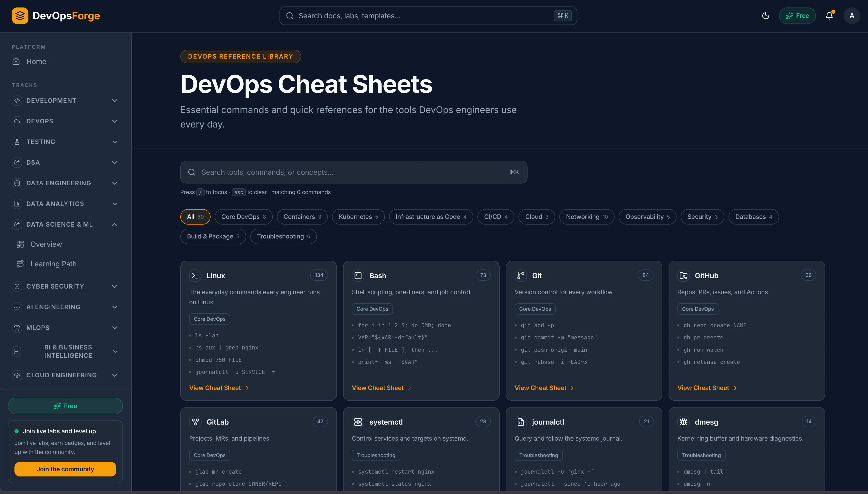Screen dimensions: 868x494
Task: Filter by Core DevOps category
Action: pyautogui.click(x=244, y=217)
